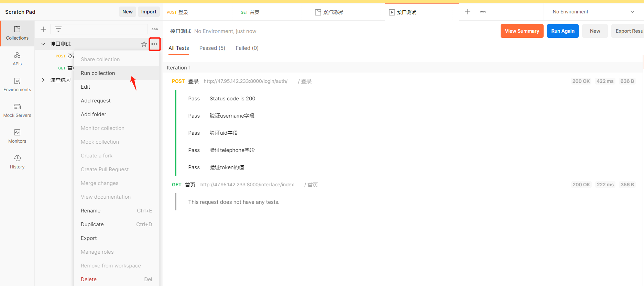Show the All Tests results tab
Image resolution: width=644 pixels, height=286 pixels.
[179, 48]
